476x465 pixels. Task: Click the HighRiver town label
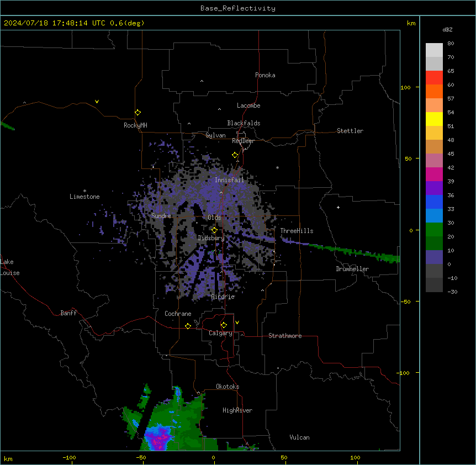237,410
